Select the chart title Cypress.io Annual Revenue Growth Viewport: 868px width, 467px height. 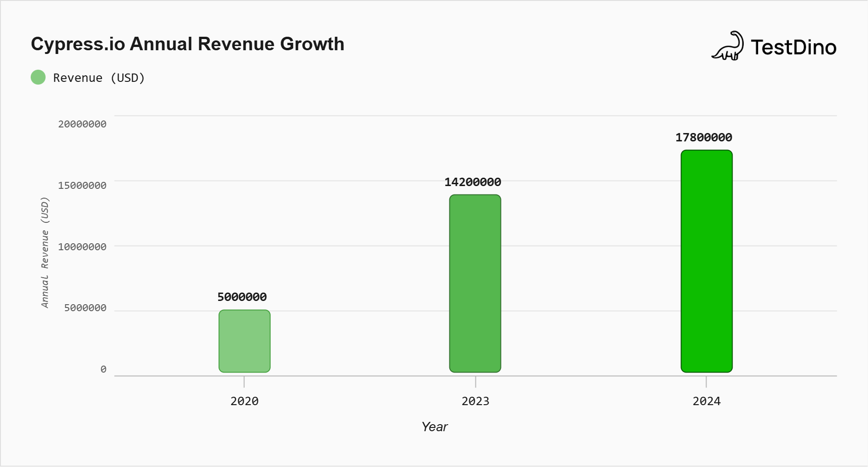pyautogui.click(x=187, y=44)
